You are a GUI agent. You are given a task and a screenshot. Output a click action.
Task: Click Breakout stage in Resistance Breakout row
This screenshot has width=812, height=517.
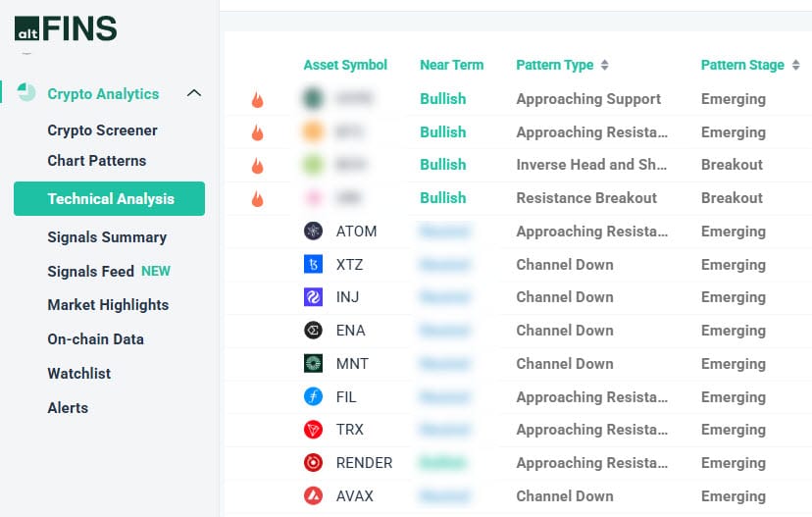pos(732,198)
